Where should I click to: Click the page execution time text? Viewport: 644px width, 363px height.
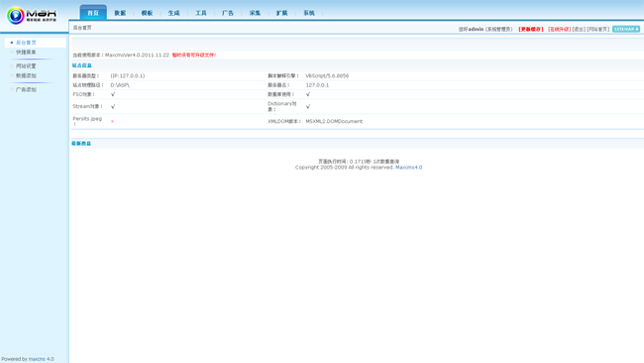359,162
